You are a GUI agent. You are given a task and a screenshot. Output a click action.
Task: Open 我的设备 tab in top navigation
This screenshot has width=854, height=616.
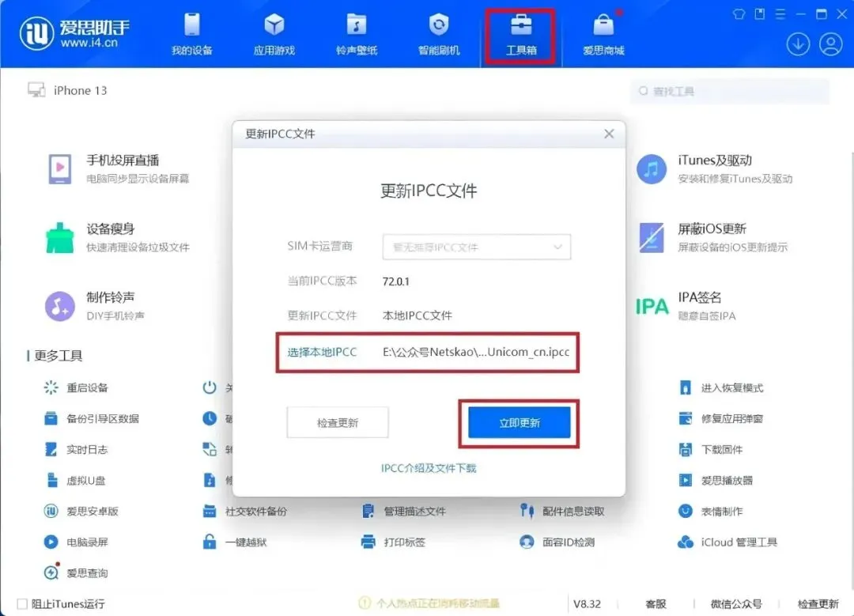(191, 34)
